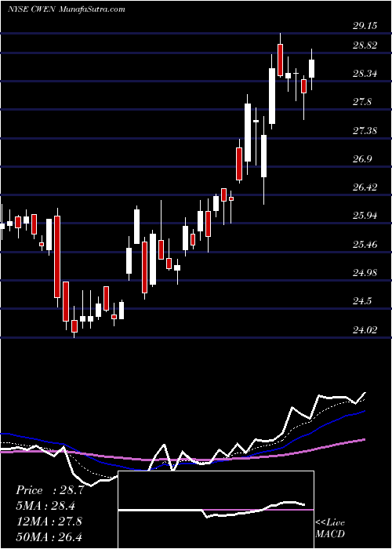
Task: Click the 5MA : 28.4 readout
Action: (x=45, y=506)
